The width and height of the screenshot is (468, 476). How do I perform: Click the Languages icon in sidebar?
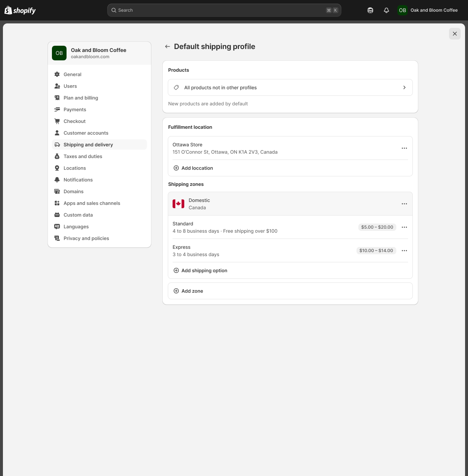pyautogui.click(x=57, y=226)
